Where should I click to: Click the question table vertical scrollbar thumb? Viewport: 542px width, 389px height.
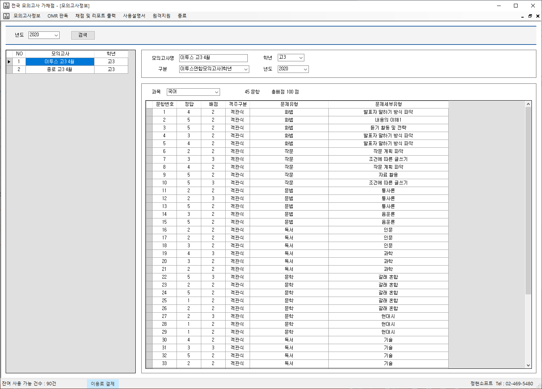528,201
